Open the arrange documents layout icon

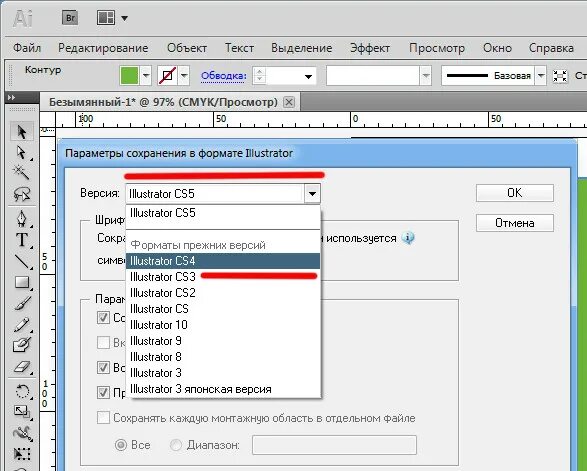pos(106,18)
